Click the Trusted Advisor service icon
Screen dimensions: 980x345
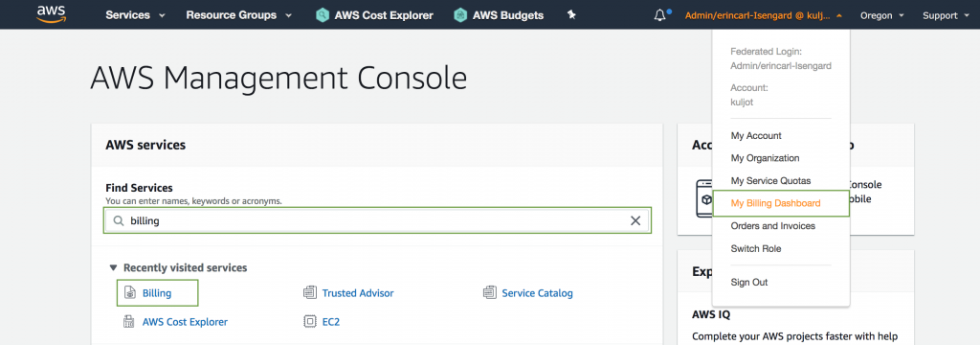pos(309,292)
